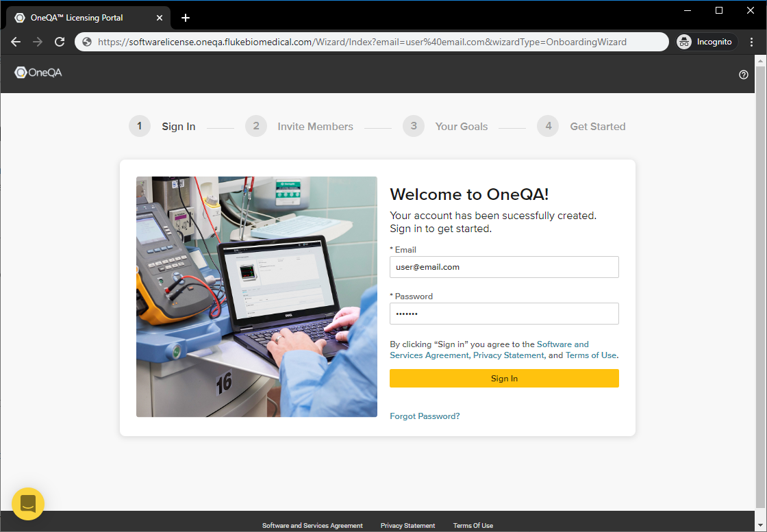Open the Forgot Password link
This screenshot has width=767, height=532.
[425, 416]
